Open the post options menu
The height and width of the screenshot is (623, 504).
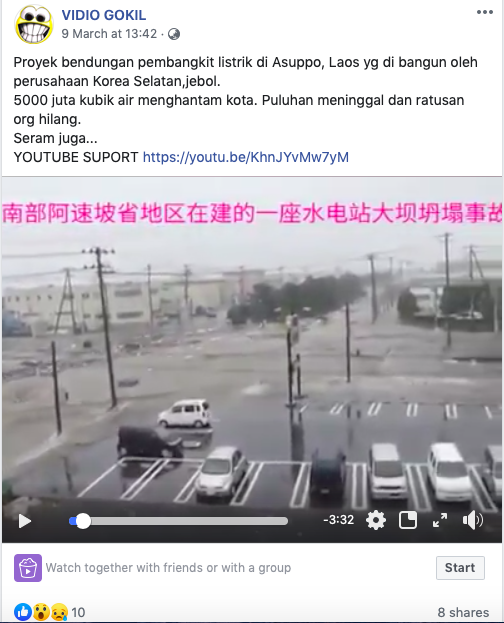click(x=485, y=12)
